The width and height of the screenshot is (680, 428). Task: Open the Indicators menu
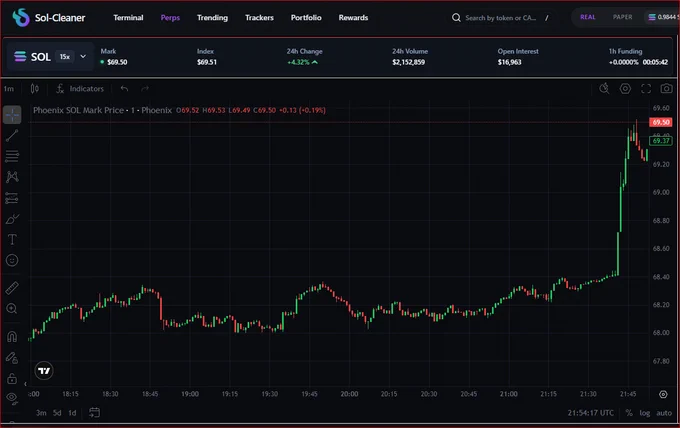[x=80, y=89]
